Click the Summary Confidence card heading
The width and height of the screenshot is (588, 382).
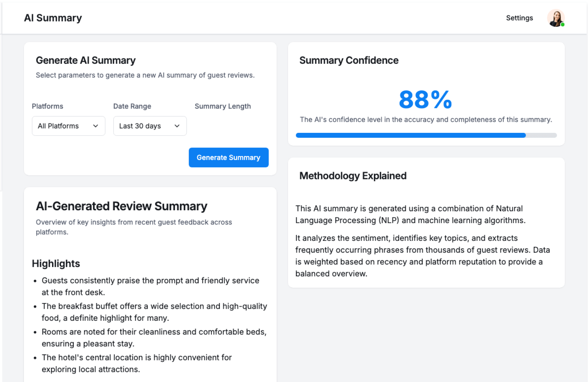(349, 60)
